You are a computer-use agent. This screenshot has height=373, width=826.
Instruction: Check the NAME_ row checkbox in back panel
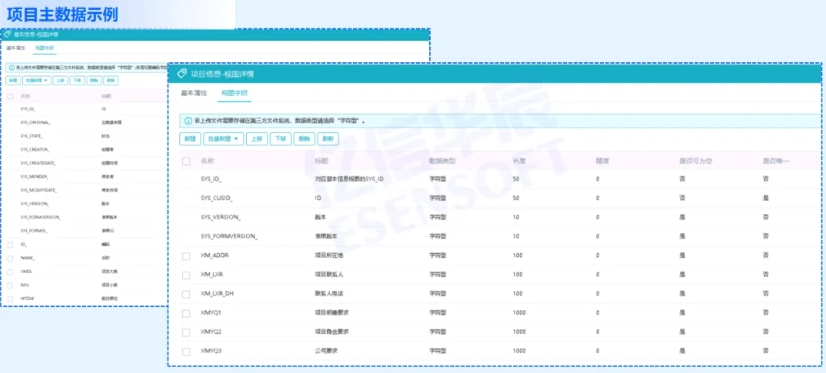pyautogui.click(x=11, y=258)
